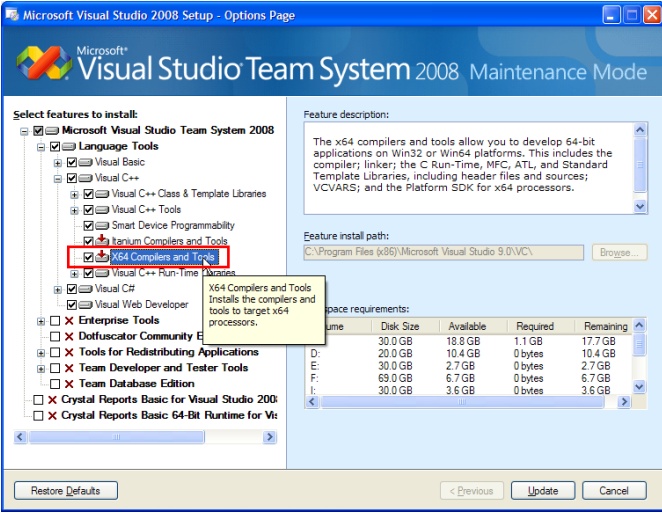Viewport: 662px width, 513px height.
Task: Click the Remaining column header
Action: (605, 326)
